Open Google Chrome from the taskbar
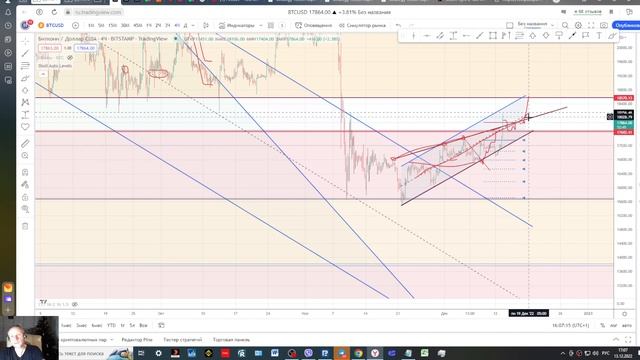 click(x=358, y=353)
